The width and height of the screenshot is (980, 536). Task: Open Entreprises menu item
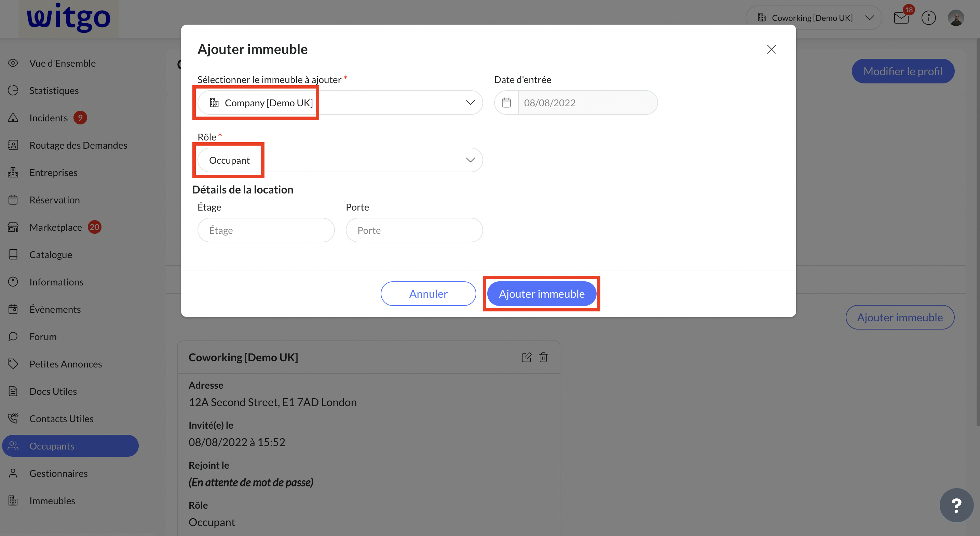pyautogui.click(x=70, y=172)
